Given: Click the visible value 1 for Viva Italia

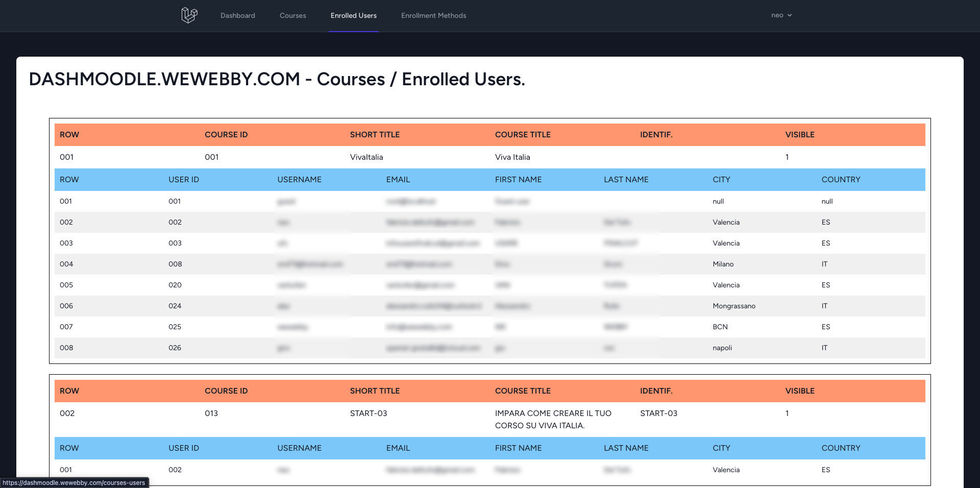Looking at the screenshot, I should 787,157.
